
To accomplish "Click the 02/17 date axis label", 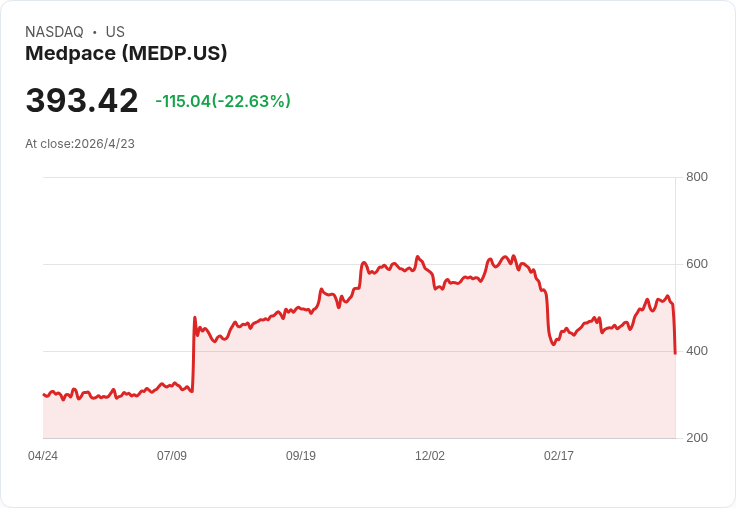I will point(559,456).
